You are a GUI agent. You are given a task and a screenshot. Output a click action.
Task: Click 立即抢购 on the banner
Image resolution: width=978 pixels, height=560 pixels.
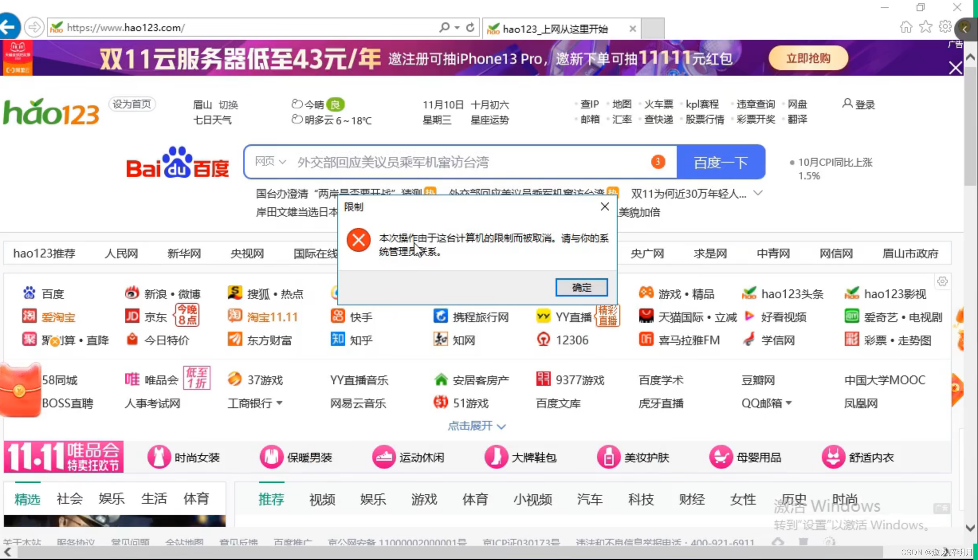tap(808, 58)
